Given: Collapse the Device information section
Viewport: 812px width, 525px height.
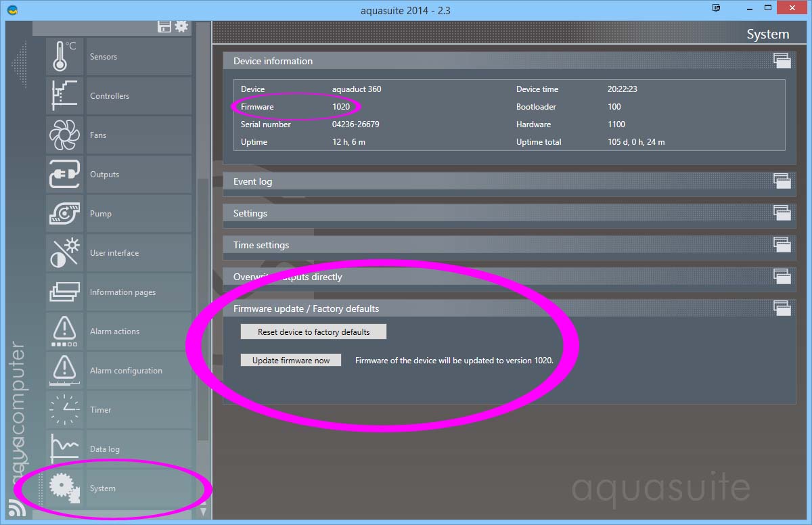Looking at the screenshot, I should click(x=782, y=61).
